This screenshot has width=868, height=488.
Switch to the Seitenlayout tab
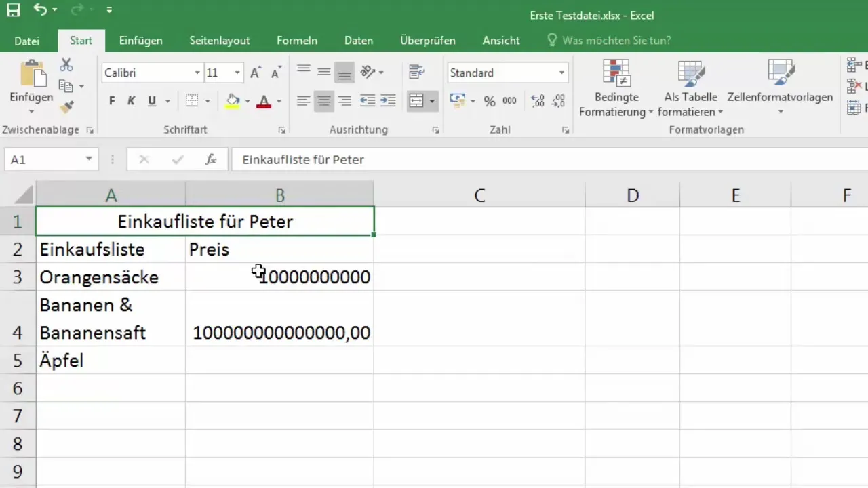click(220, 41)
